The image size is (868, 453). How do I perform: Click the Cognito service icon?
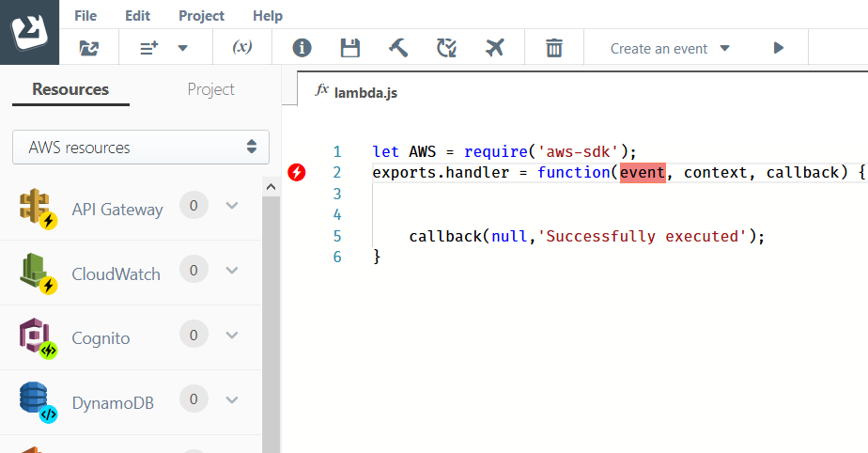[x=38, y=337]
